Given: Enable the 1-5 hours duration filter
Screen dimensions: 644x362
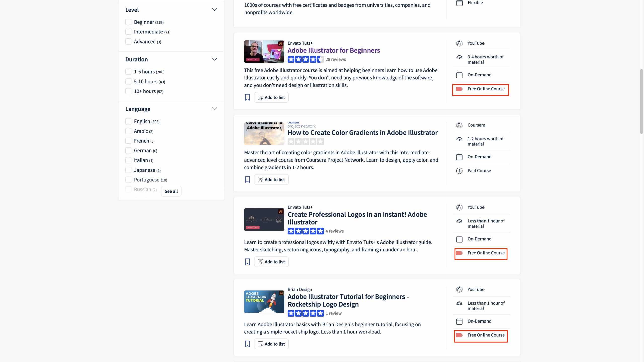Looking at the screenshot, I should click(x=128, y=72).
